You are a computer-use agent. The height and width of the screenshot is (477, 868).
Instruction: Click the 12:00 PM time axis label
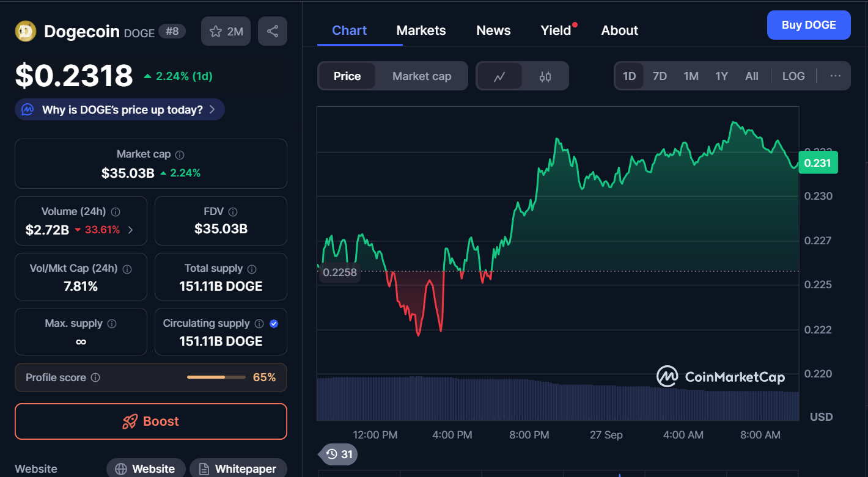click(x=375, y=435)
